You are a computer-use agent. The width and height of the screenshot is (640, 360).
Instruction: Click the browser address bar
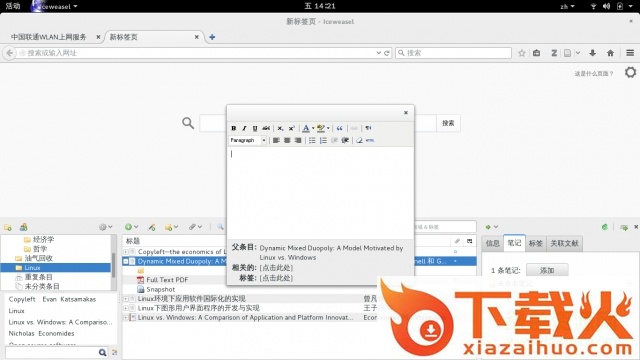pyautogui.click(x=200, y=53)
